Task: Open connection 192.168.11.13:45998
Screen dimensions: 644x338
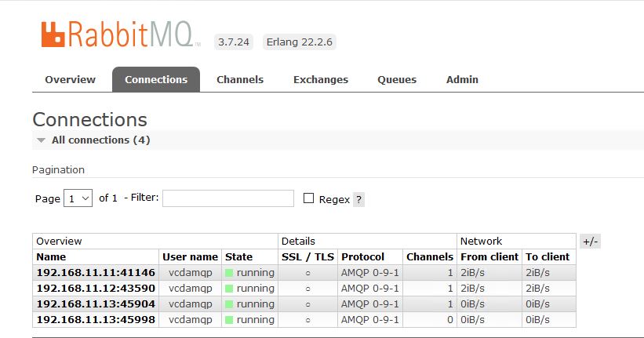Action: pos(96,320)
